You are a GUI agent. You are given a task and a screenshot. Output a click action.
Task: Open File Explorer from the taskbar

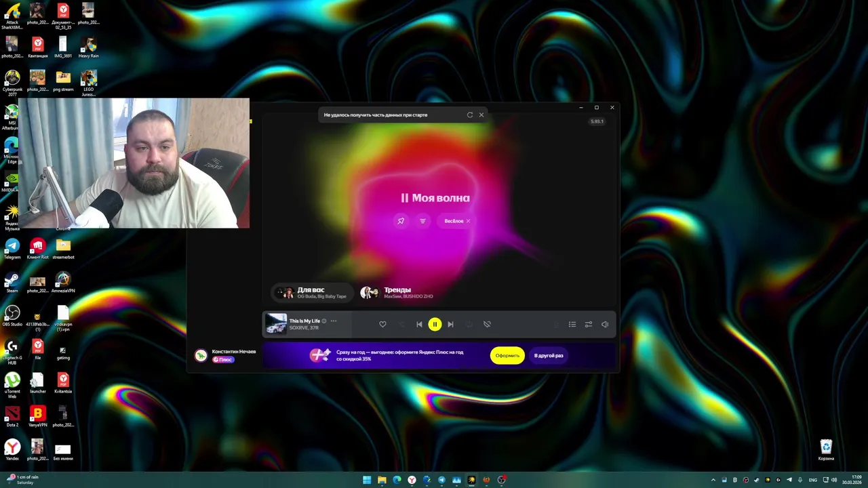pyautogui.click(x=382, y=480)
